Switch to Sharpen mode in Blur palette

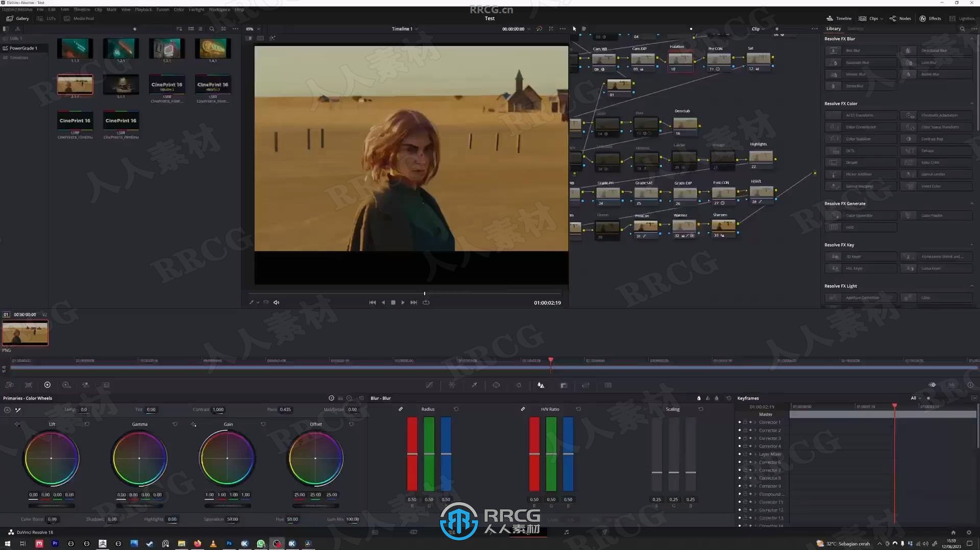(707, 398)
